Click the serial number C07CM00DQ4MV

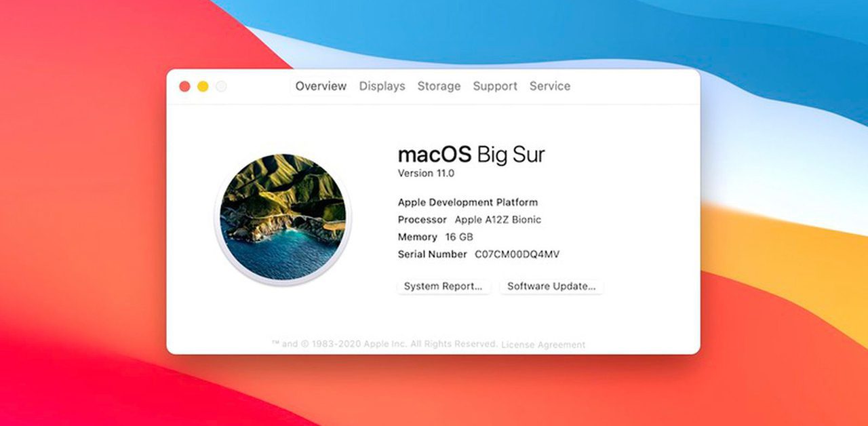tap(517, 254)
